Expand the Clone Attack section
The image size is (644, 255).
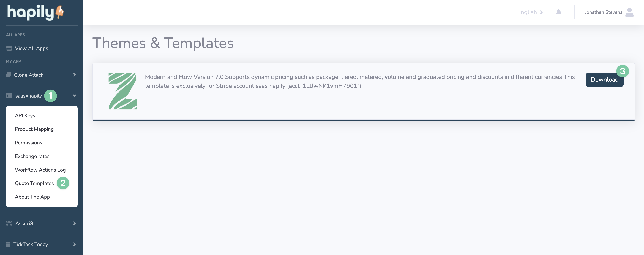tap(74, 75)
